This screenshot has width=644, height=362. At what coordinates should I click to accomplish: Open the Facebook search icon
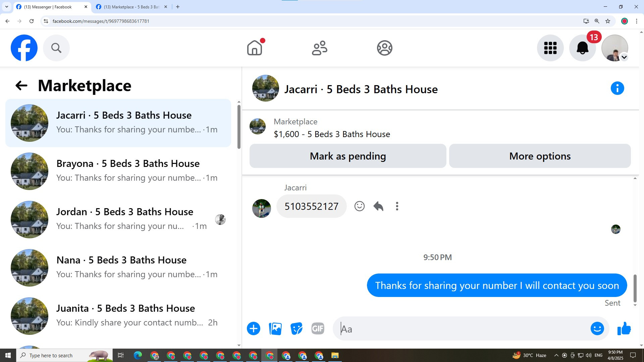(x=56, y=48)
